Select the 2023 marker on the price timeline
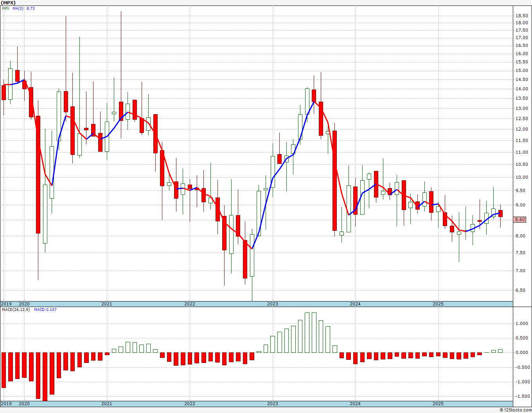The height and width of the screenshot is (413, 532). point(273,304)
